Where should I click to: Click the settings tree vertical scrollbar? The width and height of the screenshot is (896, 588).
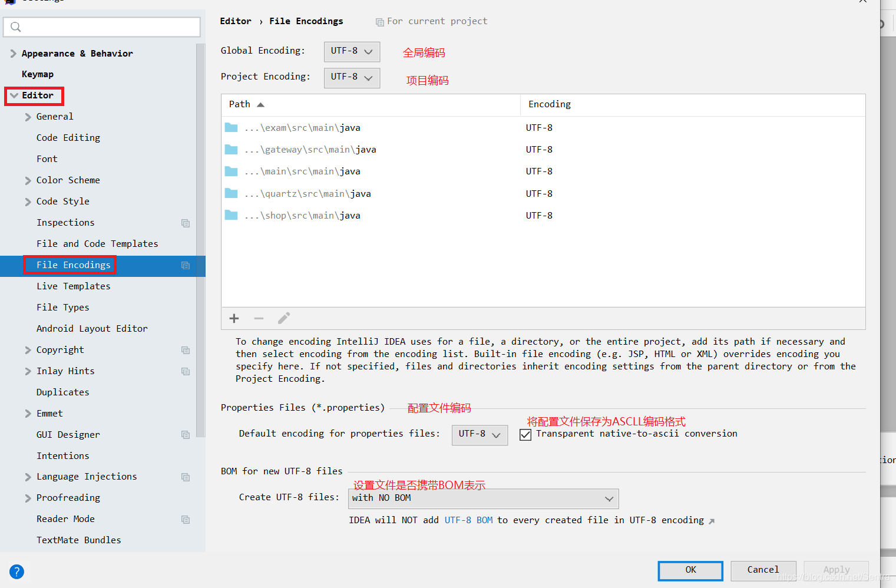[200, 240]
